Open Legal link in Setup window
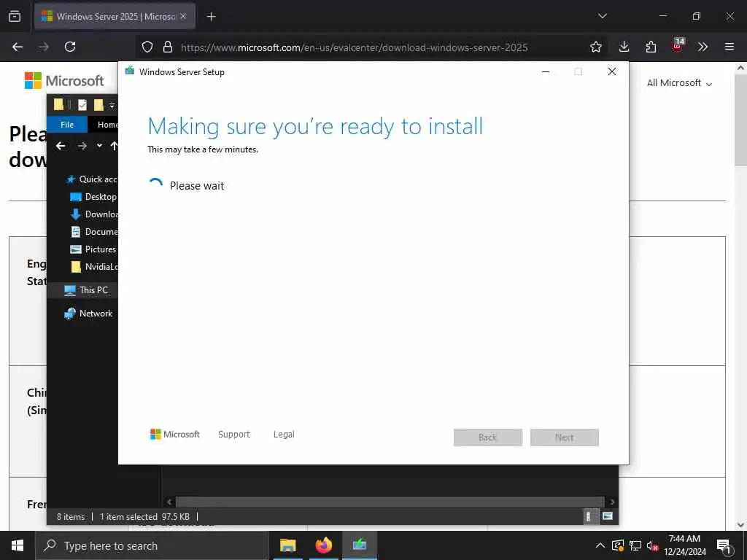 point(284,435)
